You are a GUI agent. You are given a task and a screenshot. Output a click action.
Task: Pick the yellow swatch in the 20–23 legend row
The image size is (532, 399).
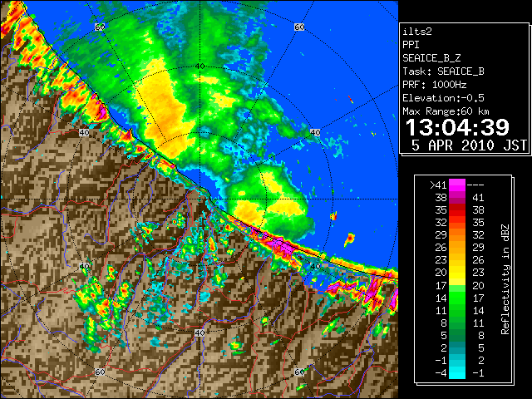point(457,273)
